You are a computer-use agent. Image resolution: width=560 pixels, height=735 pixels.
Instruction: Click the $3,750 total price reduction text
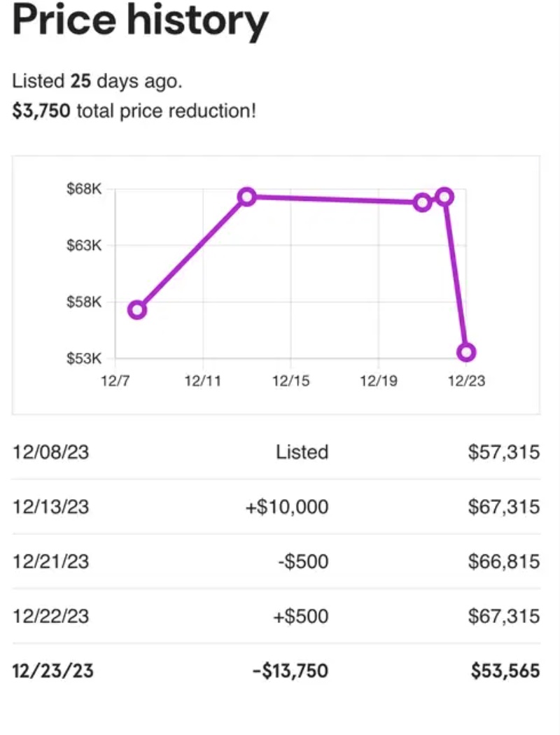134,111
